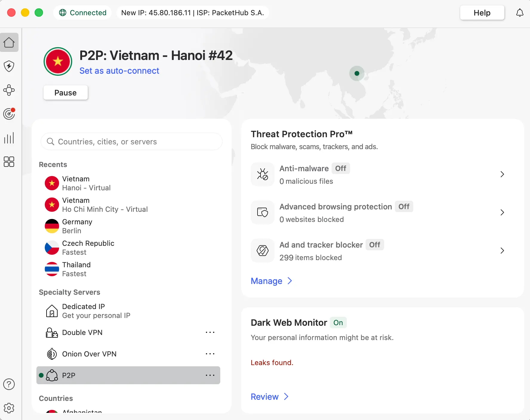This screenshot has height=420, width=530.
Task: Open the P2P three-dot menu
Action: coord(210,375)
